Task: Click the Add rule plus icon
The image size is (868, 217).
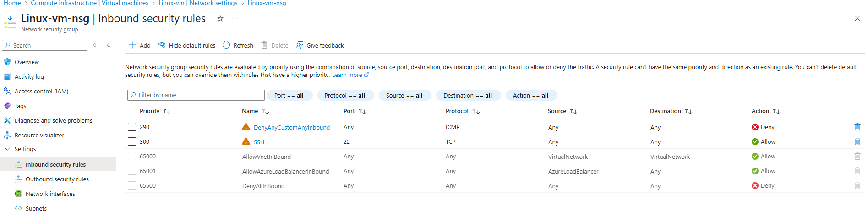Action: tap(132, 45)
